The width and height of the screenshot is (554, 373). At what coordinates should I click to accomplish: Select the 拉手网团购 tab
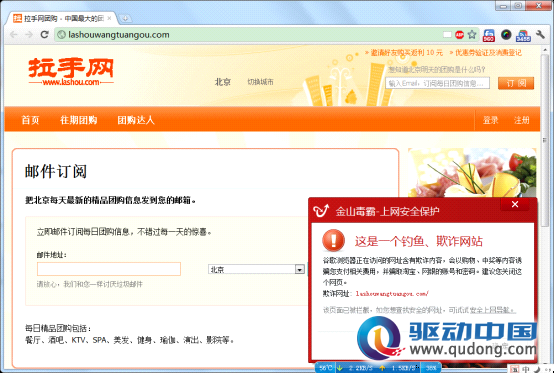point(60,18)
